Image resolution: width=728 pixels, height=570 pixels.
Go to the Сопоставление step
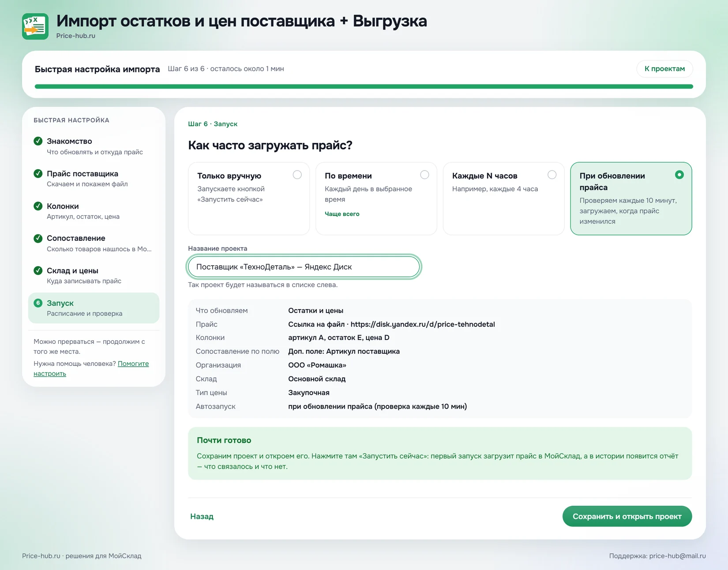coord(94,243)
